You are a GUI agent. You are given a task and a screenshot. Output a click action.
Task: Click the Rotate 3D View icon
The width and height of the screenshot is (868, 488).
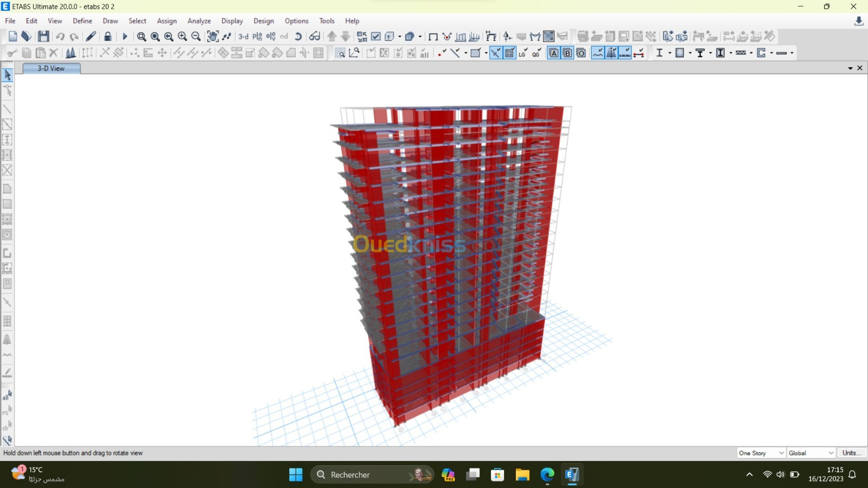(x=298, y=36)
